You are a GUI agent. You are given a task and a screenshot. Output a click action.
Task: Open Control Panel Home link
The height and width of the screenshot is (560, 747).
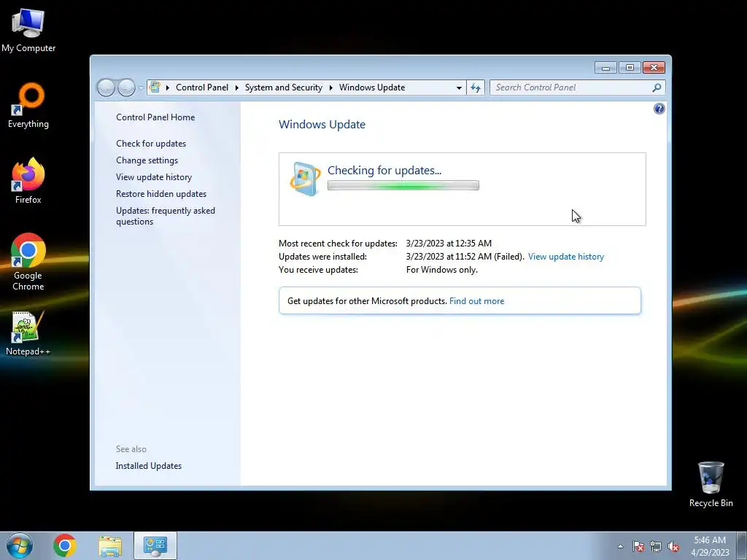[155, 117]
